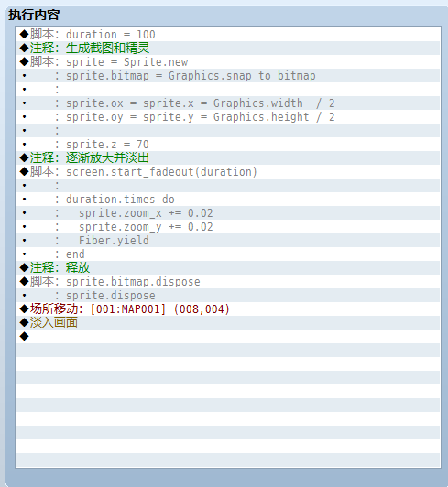Select the 'sprite.bitmap.dispose' script command

point(228,282)
